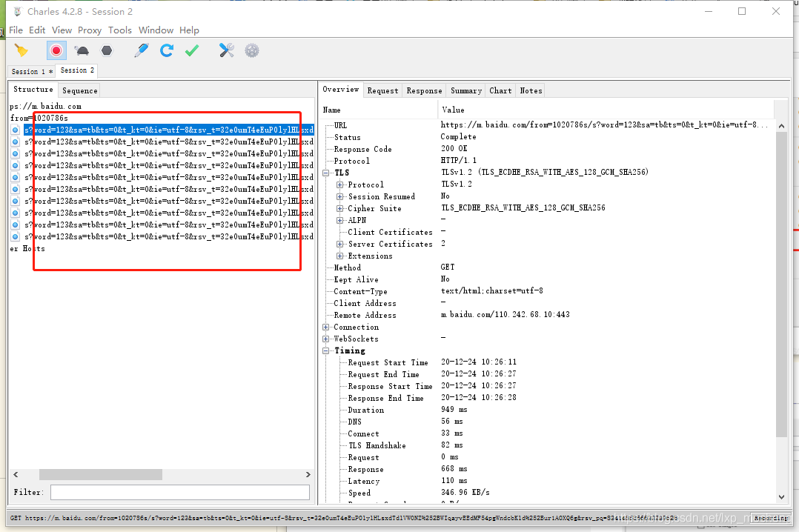
Task: Open the Edit menu
Action: [37, 30]
